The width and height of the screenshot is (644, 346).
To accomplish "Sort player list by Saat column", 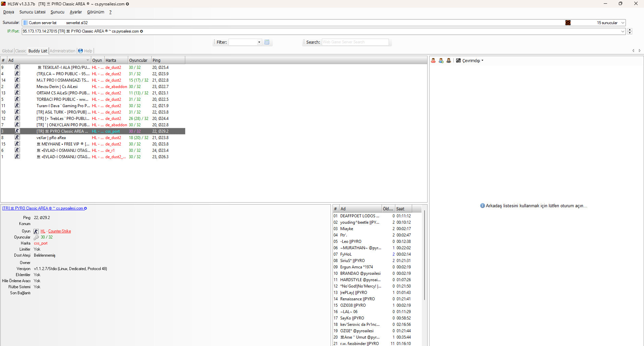I will (403, 209).
